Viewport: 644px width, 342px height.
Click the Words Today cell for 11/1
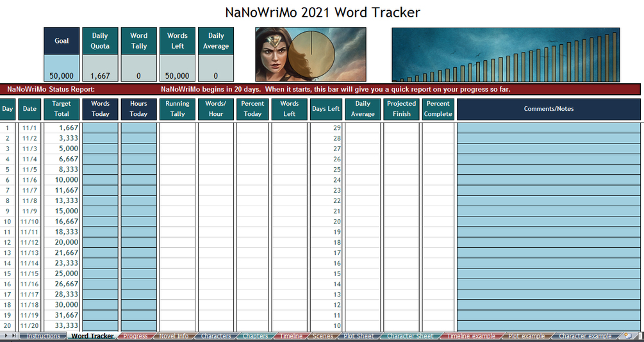click(x=100, y=127)
